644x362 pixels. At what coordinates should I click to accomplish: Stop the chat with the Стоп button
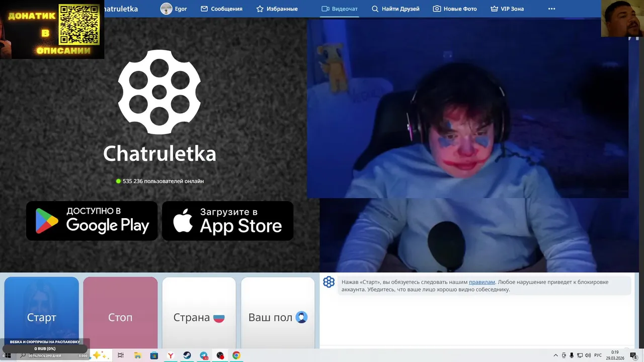click(x=120, y=313)
